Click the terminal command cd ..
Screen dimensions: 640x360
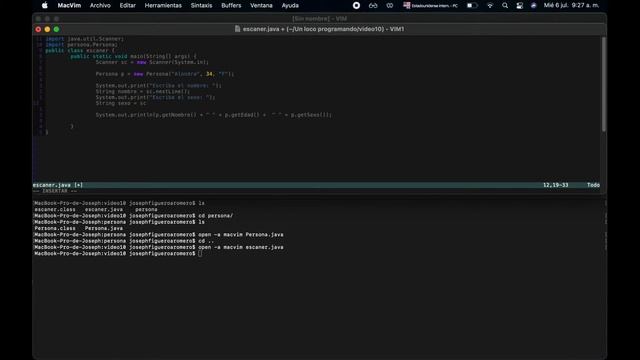click(x=206, y=241)
